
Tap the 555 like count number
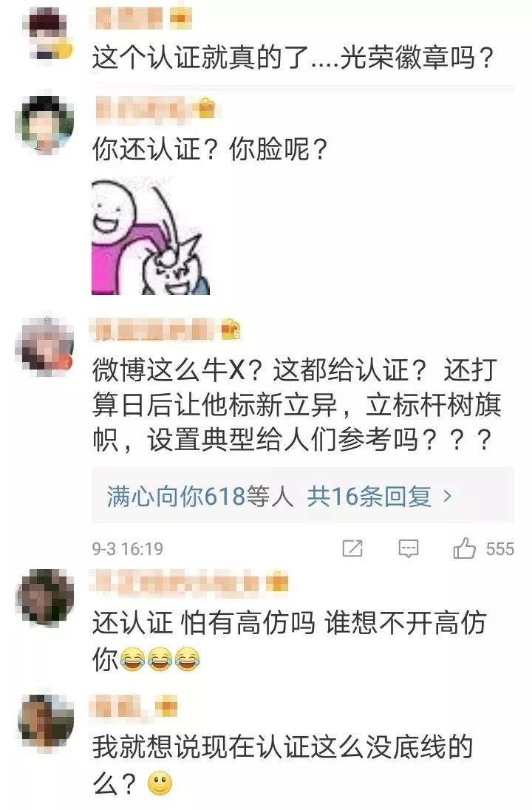[499, 548]
